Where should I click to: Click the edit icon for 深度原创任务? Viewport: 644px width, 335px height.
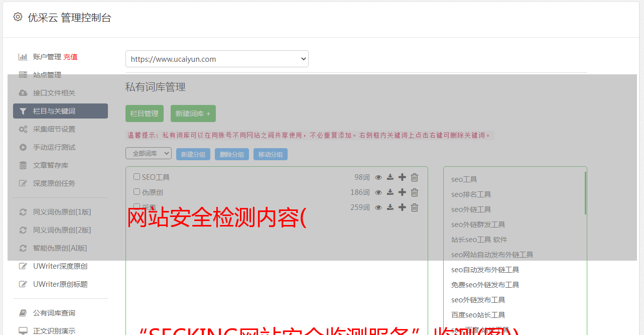pos(23,183)
